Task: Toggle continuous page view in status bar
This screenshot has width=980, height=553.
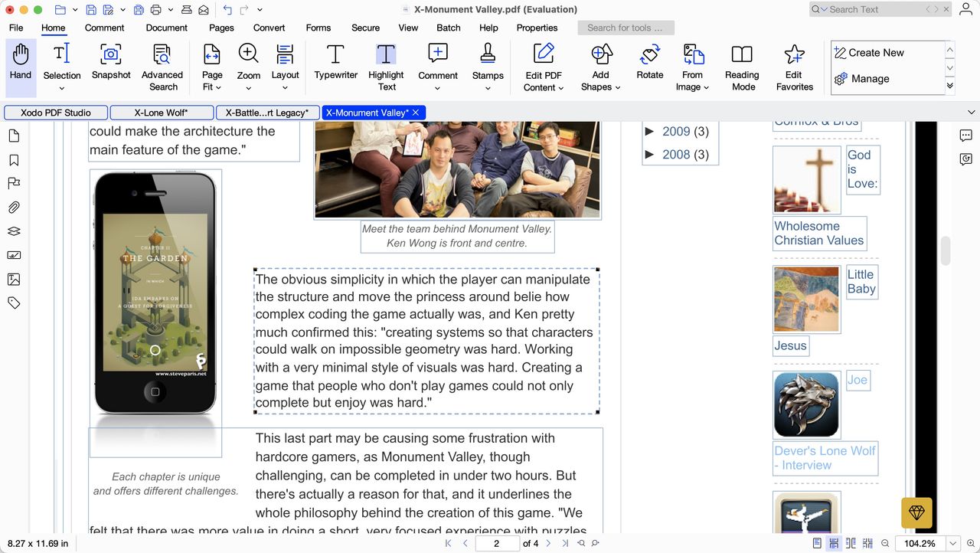Action: tap(833, 543)
